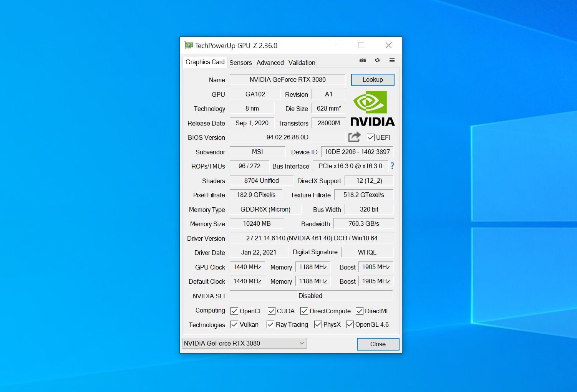Open the hamburger menu icon
This screenshot has height=392, width=577.
(x=392, y=60)
